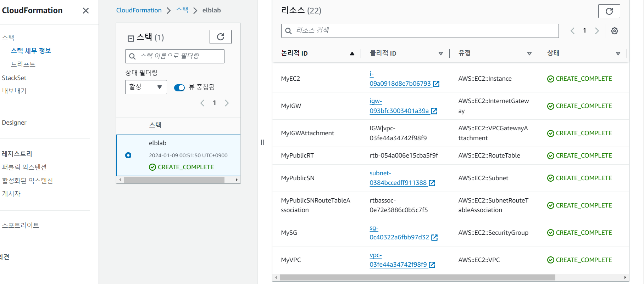Click MyIGWAttachment logical ID
Image resolution: width=644 pixels, height=284 pixels.
coord(307,133)
